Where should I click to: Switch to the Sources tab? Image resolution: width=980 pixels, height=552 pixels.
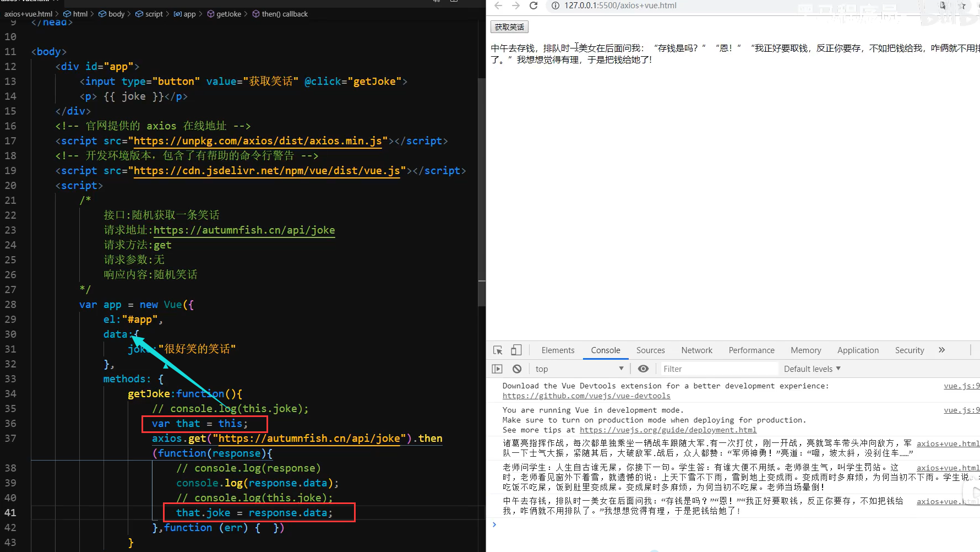[650, 350]
